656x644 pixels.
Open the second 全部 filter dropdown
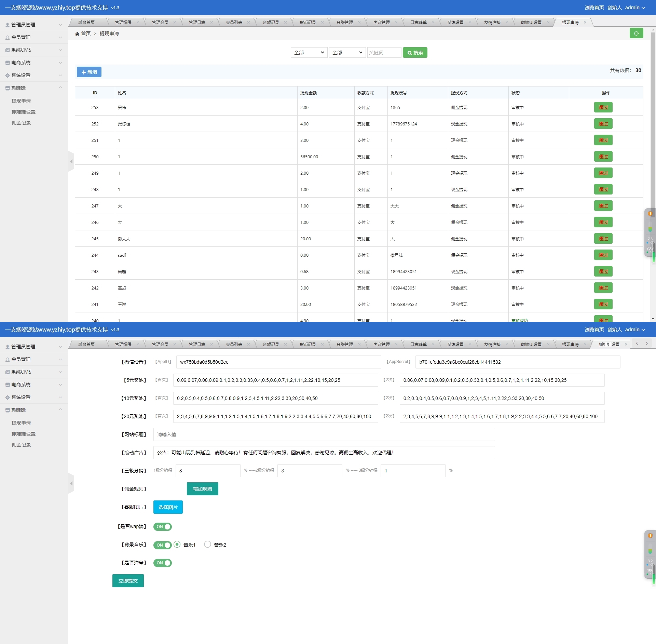point(347,53)
